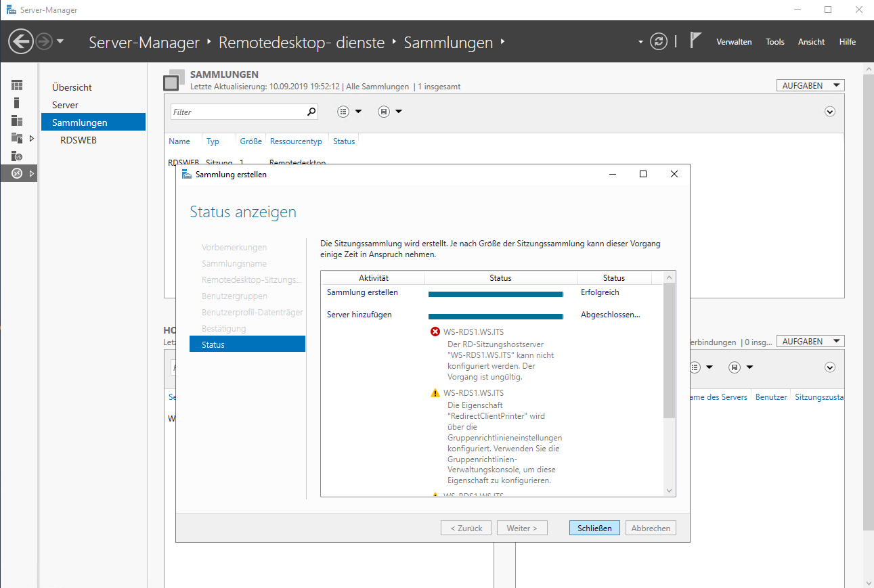The width and height of the screenshot is (874, 588).
Task: Sort by Status column in Sammlungen
Action: click(344, 141)
